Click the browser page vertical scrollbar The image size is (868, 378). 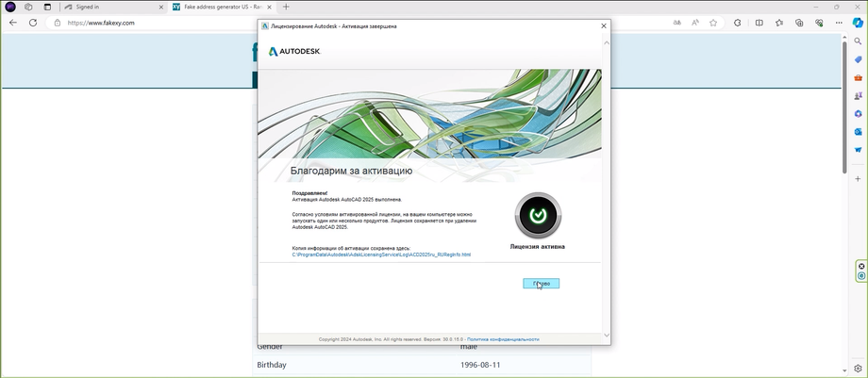(x=844, y=107)
